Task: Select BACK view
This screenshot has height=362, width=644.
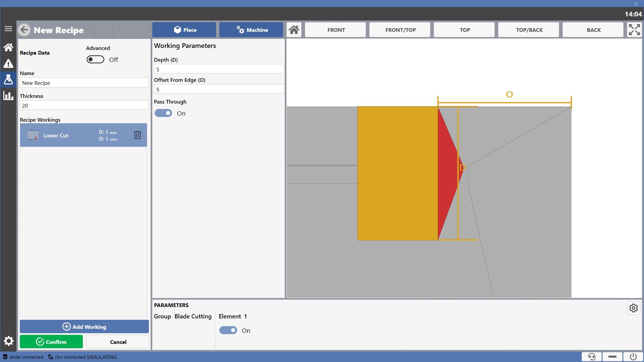Action: [593, 30]
